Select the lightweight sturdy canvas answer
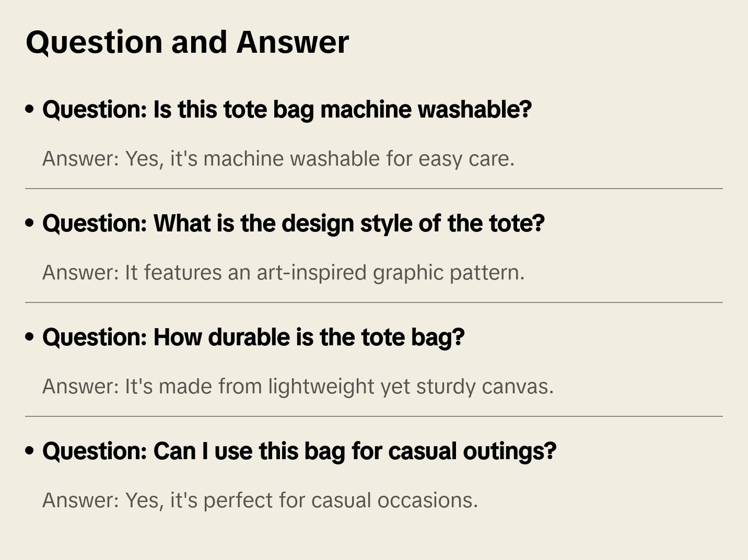 point(298,387)
